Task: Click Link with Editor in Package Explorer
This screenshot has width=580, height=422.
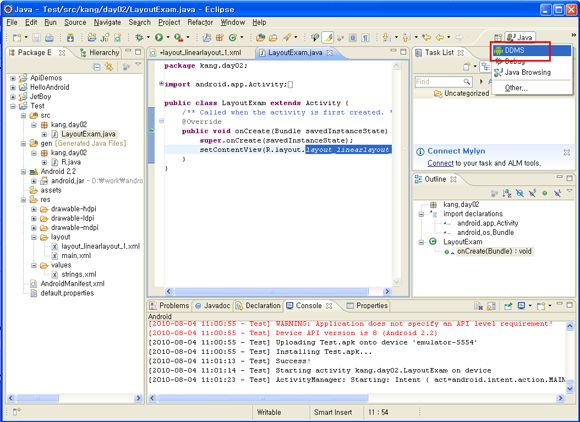Action: tap(109, 67)
